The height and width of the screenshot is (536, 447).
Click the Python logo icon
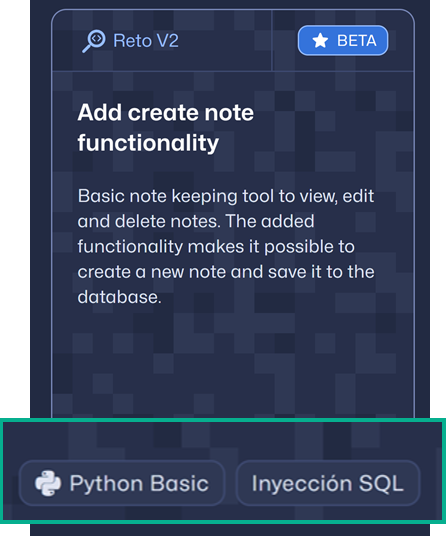click(48, 483)
